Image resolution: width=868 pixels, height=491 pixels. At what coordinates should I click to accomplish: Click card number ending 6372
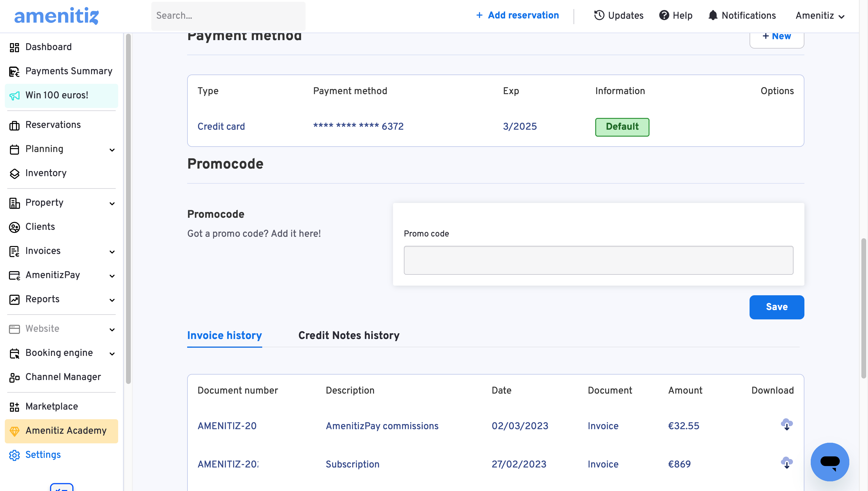click(359, 126)
